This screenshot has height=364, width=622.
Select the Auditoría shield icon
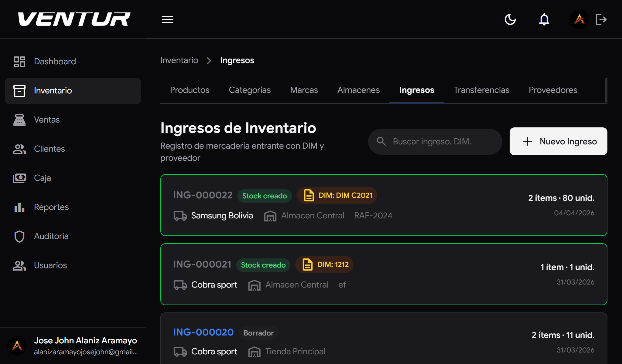(19, 236)
